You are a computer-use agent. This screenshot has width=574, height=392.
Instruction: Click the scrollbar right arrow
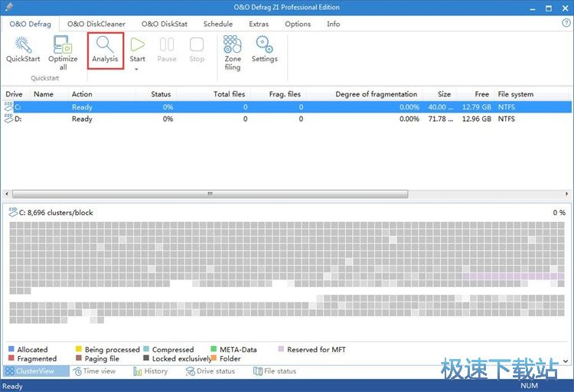click(566, 194)
